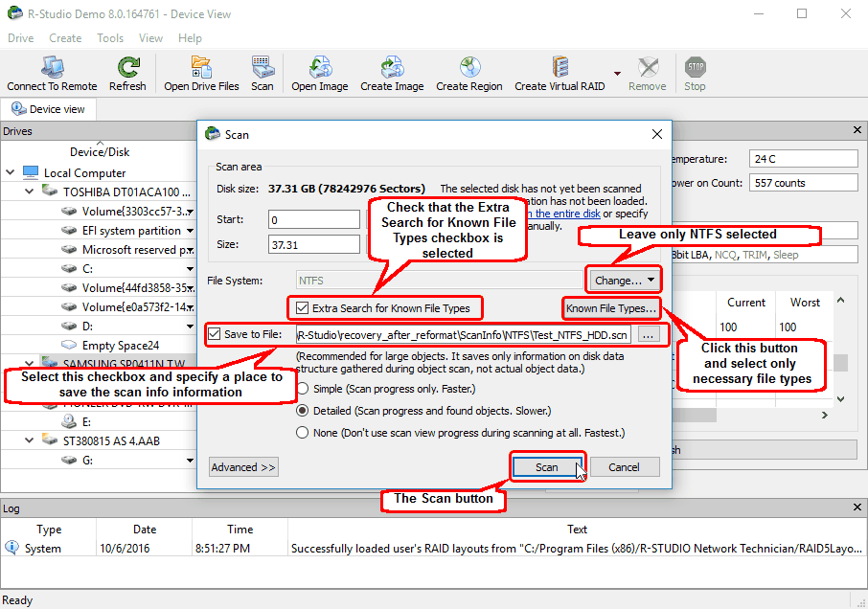Click the Create Virtual RAID toolbar icon
This screenshot has height=609, width=868.
point(560,67)
